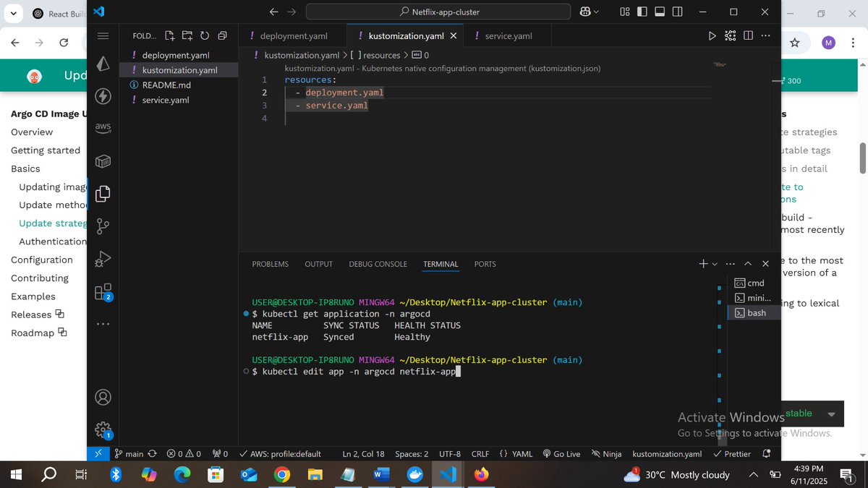
Task: Open the panel's Views and More Actions ellipsis
Action: coord(730,264)
